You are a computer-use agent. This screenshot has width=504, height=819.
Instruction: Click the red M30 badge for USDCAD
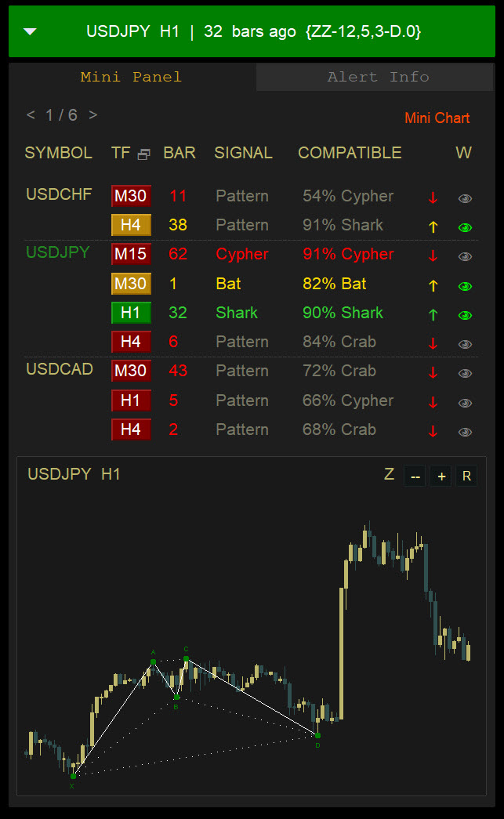(x=131, y=371)
